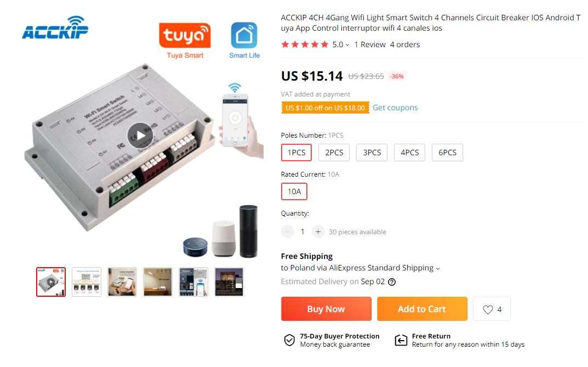The height and width of the screenshot is (367, 588).
Task: Play the product video
Action: tap(140, 135)
